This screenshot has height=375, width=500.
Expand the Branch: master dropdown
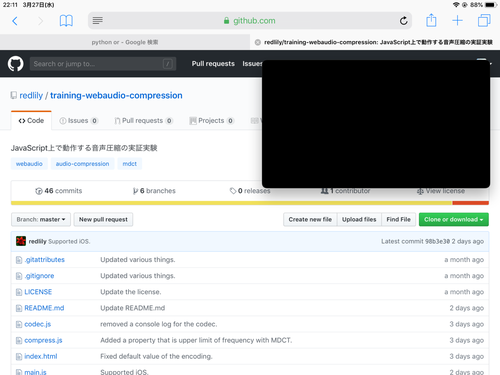point(41,219)
